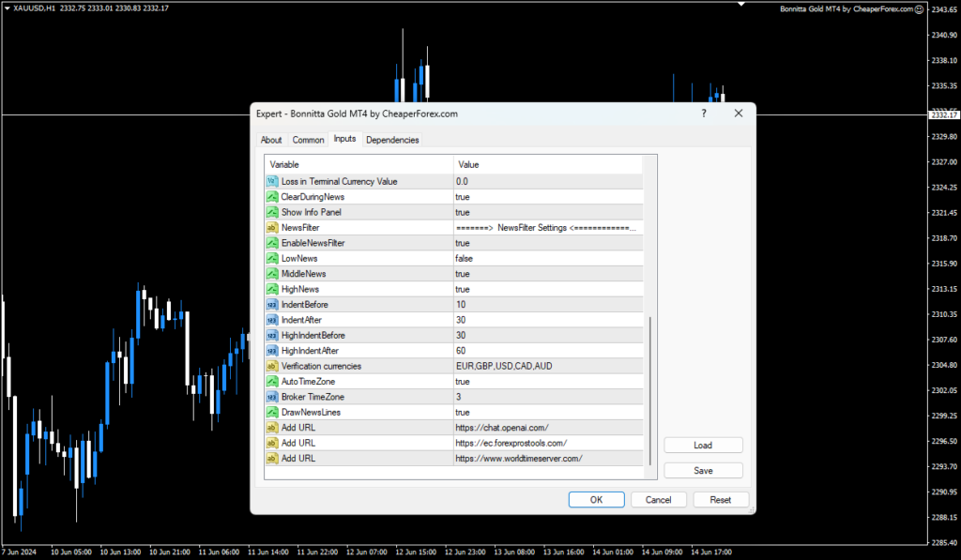Switch to the Common tab

tap(308, 139)
